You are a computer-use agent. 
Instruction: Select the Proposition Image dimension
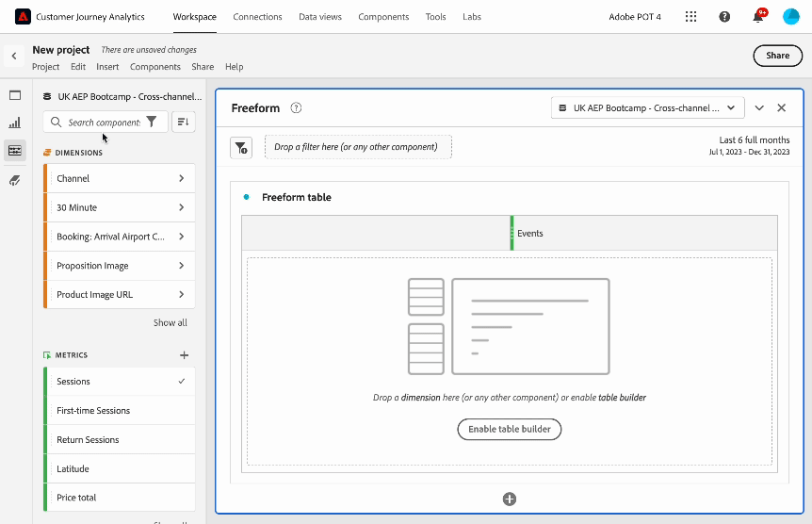click(x=120, y=266)
